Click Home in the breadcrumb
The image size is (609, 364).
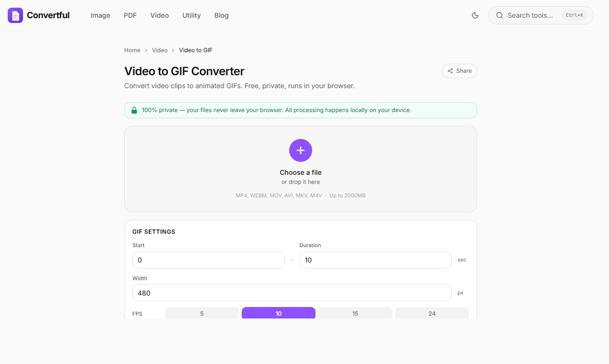coord(132,50)
